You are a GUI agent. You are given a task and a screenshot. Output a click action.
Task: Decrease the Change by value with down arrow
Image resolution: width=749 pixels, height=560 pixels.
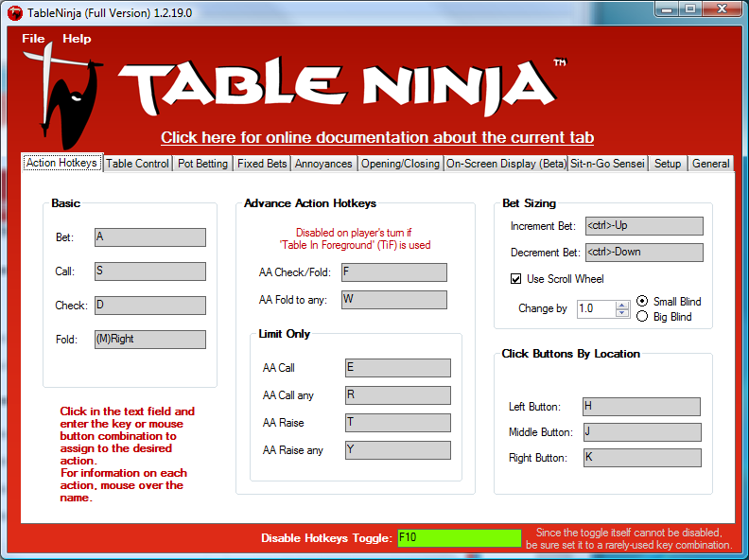click(x=622, y=313)
